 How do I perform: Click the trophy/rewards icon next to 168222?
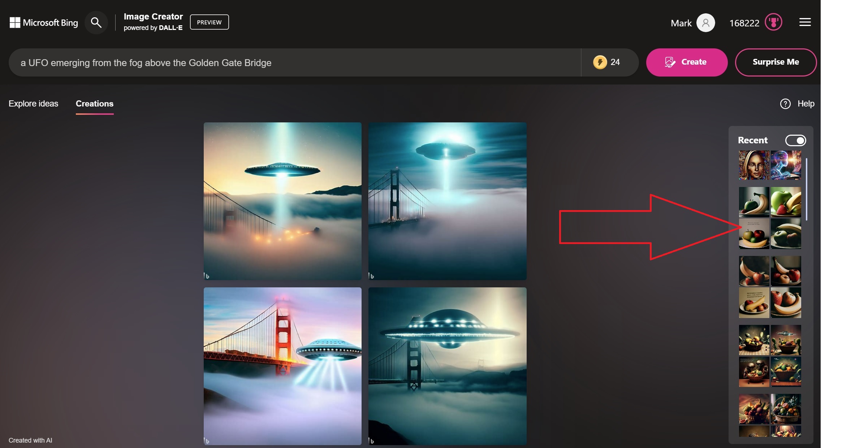point(774,22)
